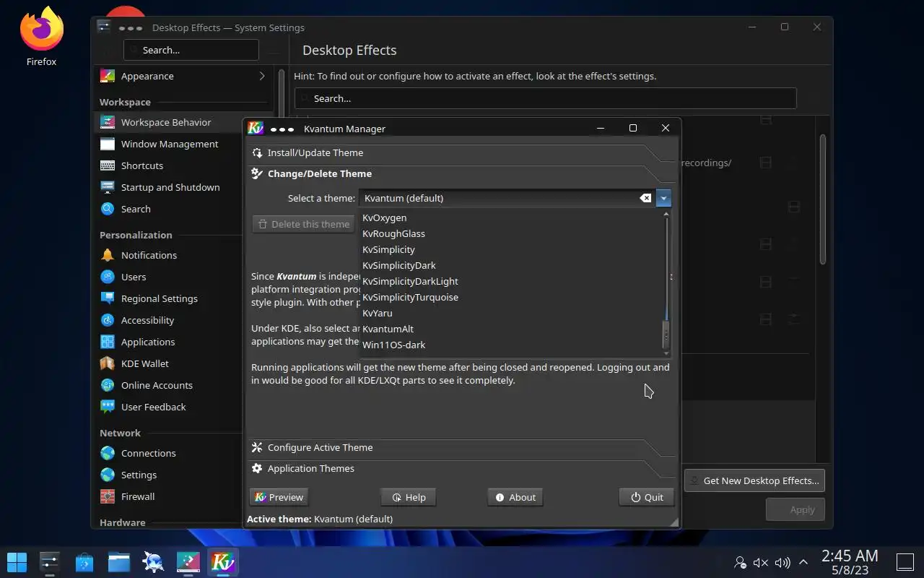Open Users settings
The image size is (924, 578).
pyautogui.click(x=168, y=277)
